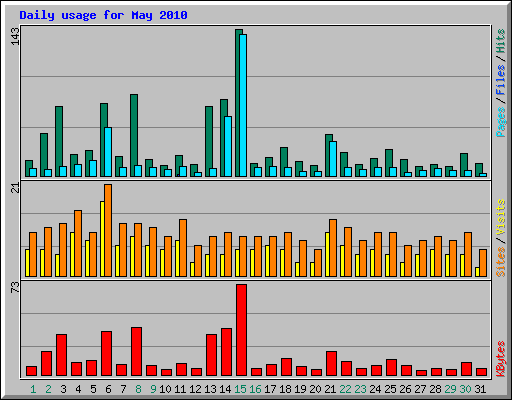Viewport: 512px width, 400px height.
Task: Click the 'Daily usage for May 2010' title
Action: tap(103, 15)
